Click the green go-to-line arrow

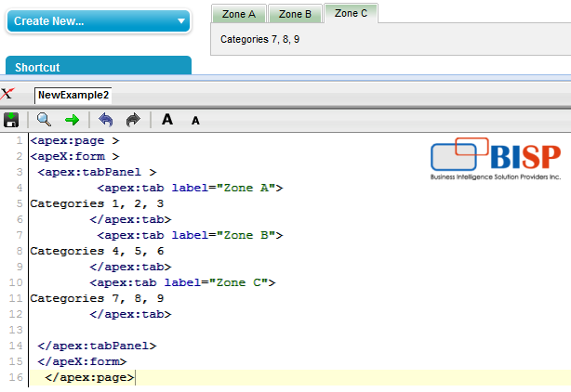[x=72, y=120]
